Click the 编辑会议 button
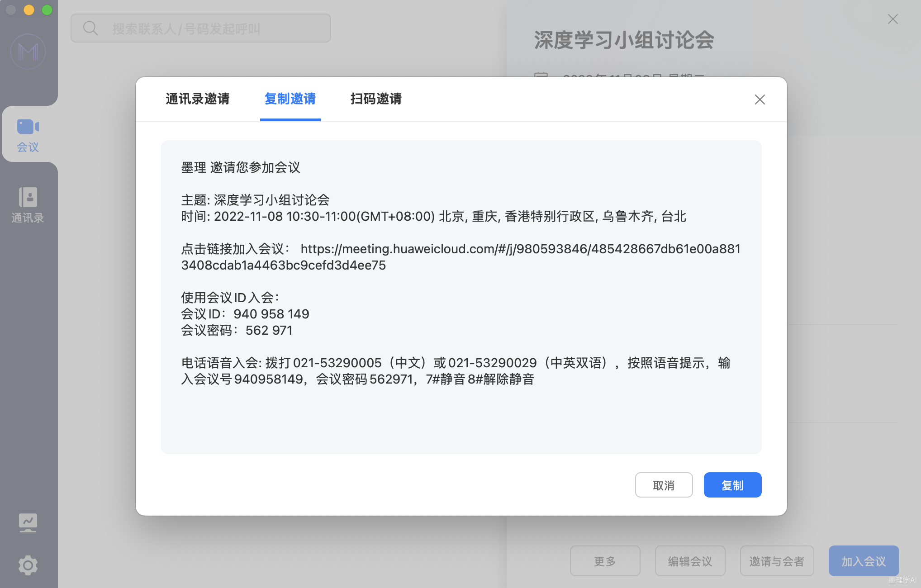Image resolution: width=921 pixels, height=588 pixels. click(x=690, y=561)
